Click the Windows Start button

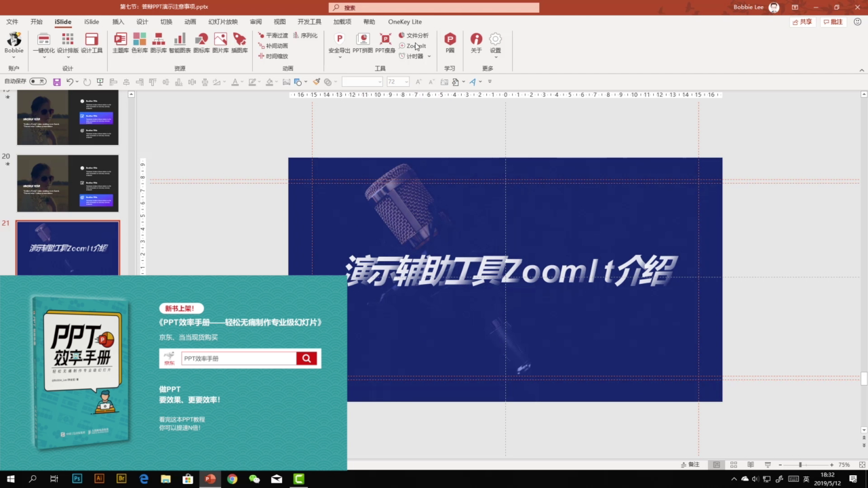pyautogui.click(x=11, y=479)
